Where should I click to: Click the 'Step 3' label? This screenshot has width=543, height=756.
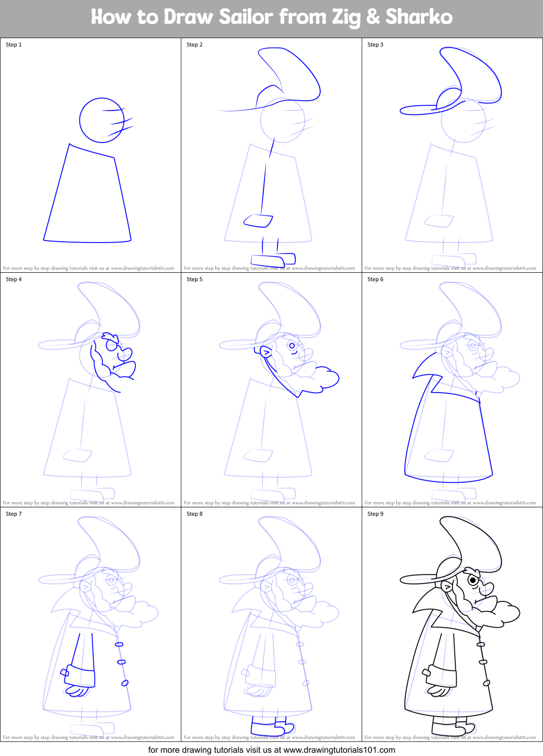pyautogui.click(x=375, y=45)
